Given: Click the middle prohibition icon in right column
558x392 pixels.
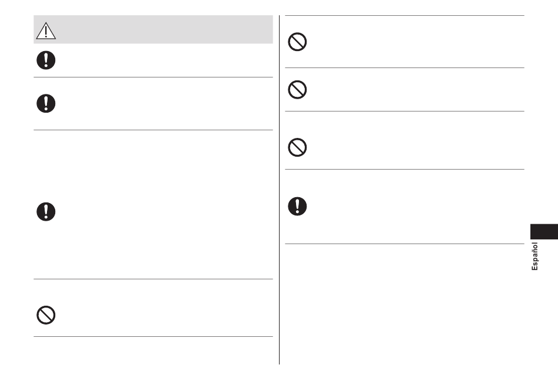Looking at the screenshot, I should coord(297,90).
